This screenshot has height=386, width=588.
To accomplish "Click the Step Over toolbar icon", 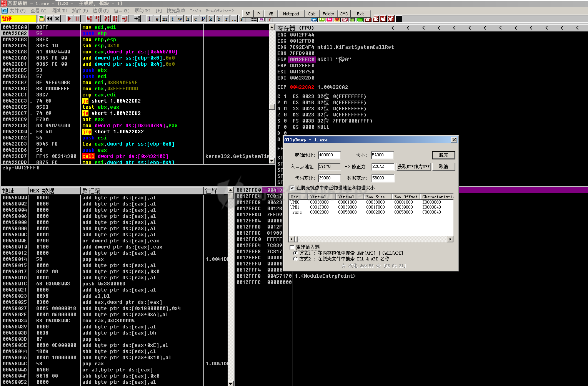I will [97, 18].
